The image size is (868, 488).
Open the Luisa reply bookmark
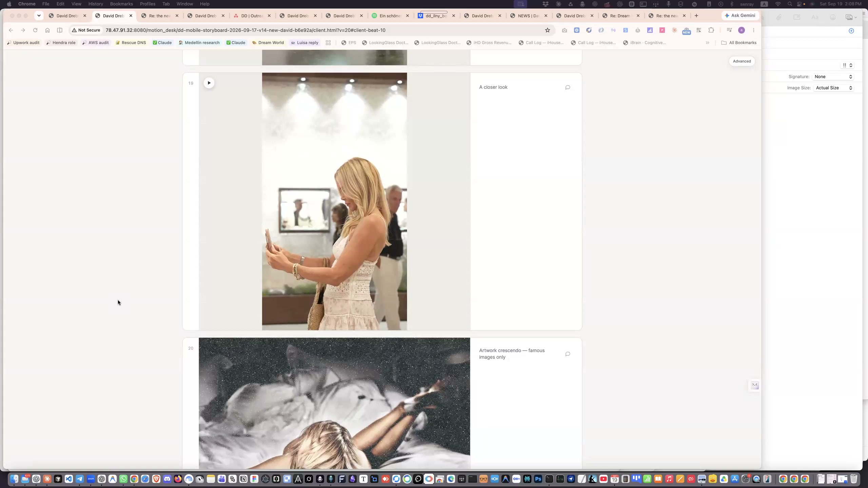[x=304, y=43]
